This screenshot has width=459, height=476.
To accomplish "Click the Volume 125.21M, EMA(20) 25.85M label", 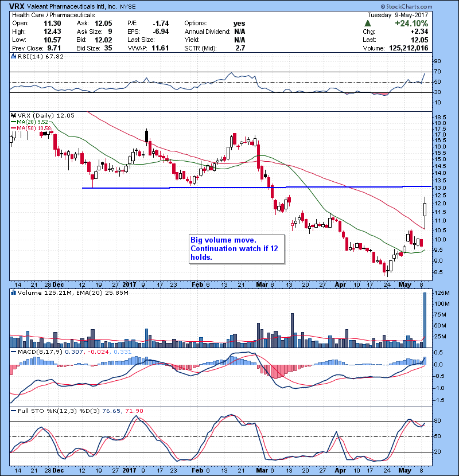I will tap(73, 292).
